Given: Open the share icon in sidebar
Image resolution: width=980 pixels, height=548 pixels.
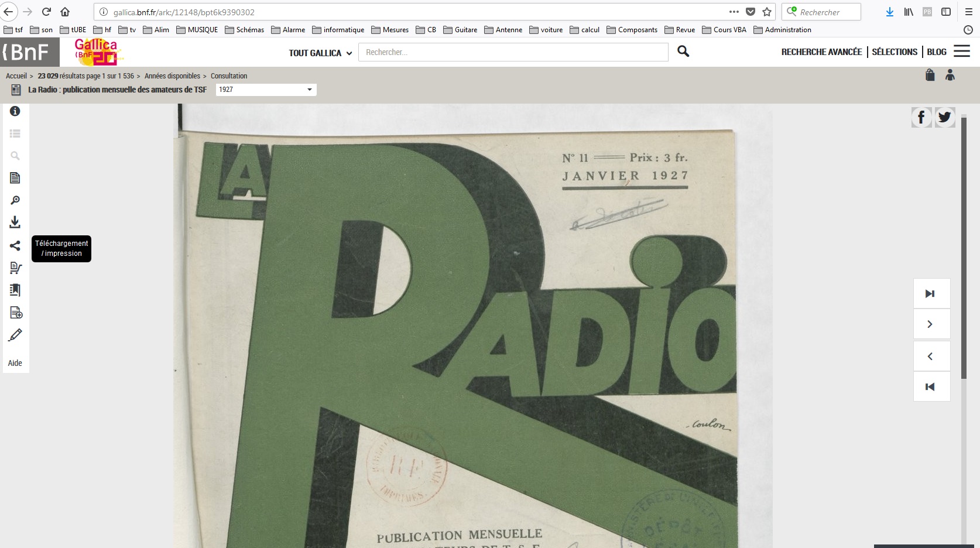Looking at the screenshot, I should click(x=15, y=245).
